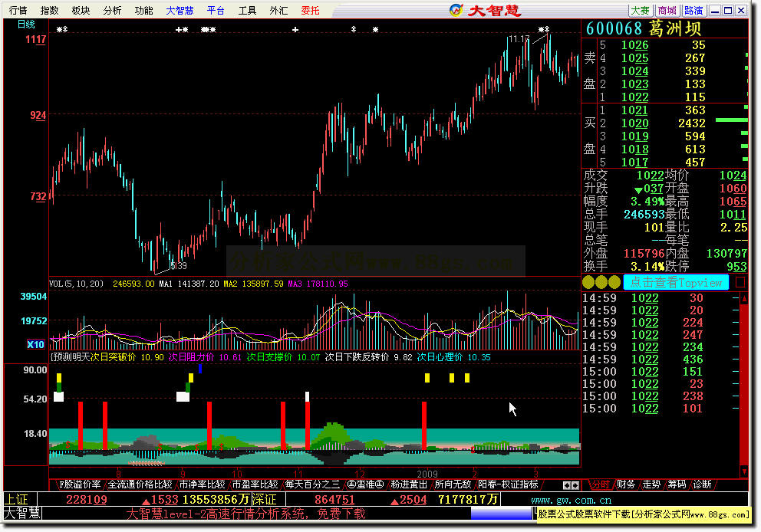The height and width of the screenshot is (532, 761).
Task: Select the 所向无敌 indicator tab
Action: coord(453,484)
